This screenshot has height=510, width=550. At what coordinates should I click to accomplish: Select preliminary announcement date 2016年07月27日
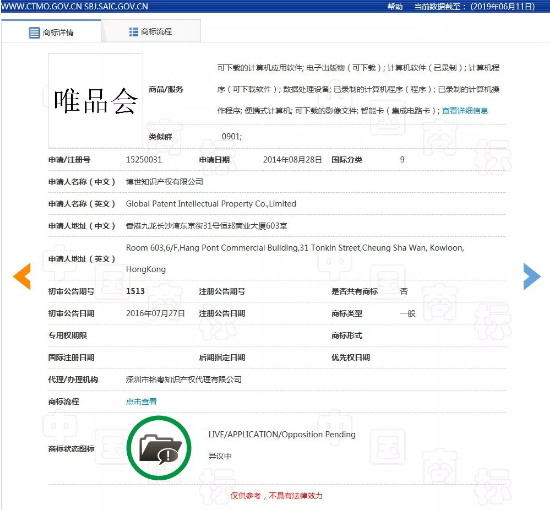pyautogui.click(x=155, y=313)
